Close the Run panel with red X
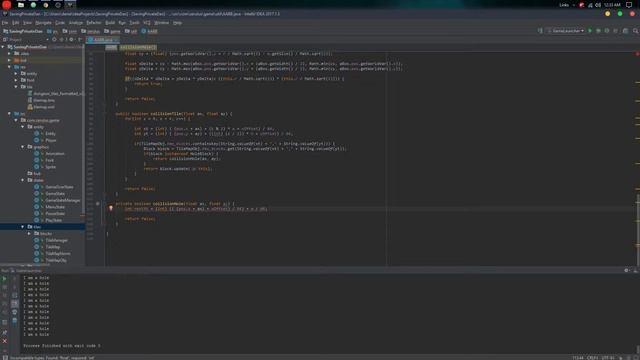 tap(4, 341)
